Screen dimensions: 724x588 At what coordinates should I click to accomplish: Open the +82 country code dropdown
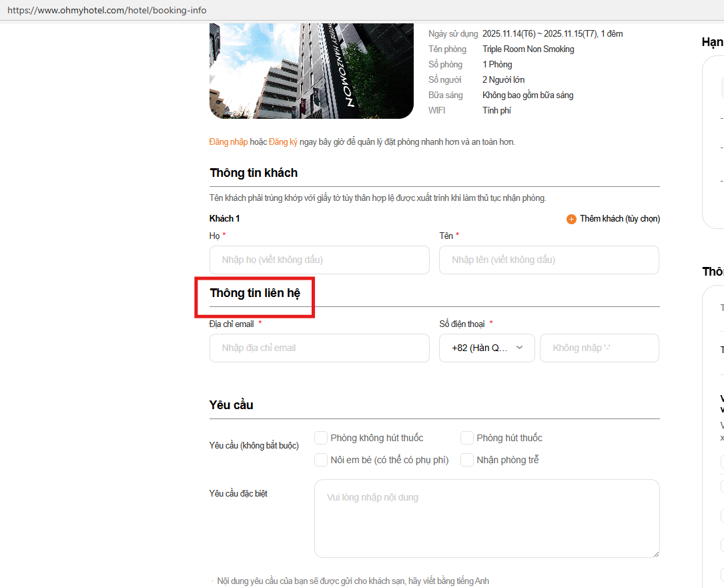[x=486, y=348]
